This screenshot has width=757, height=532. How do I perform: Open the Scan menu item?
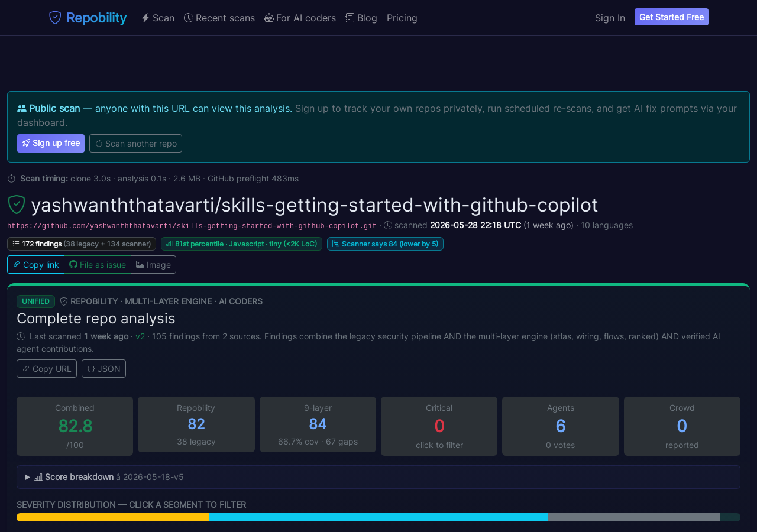tap(158, 18)
